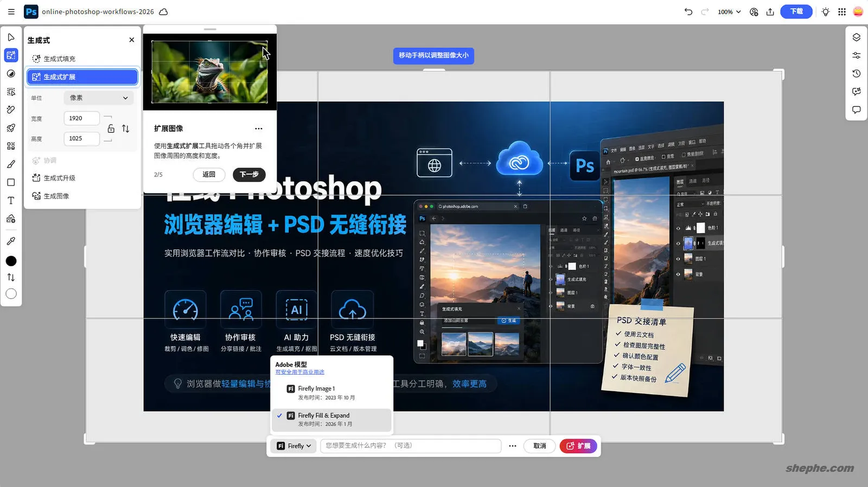Click the filename online-photoshop-workflows-2026
868x487 pixels.
[98, 11]
